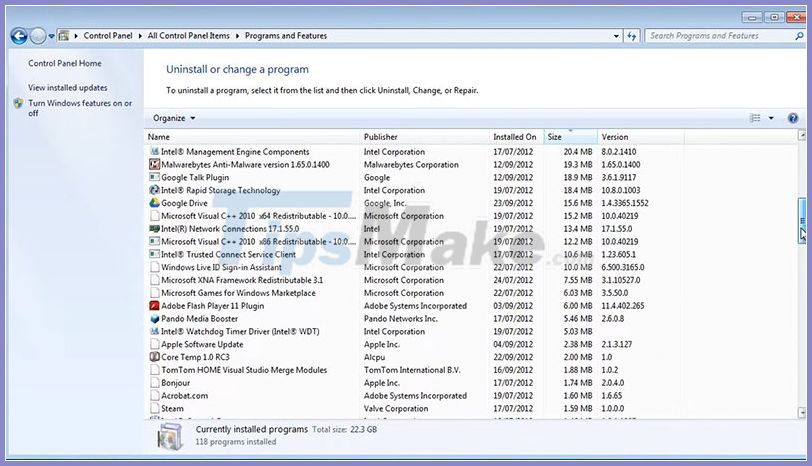Click the Intel(R) Network Connections icon
812x466 pixels.
(x=154, y=229)
